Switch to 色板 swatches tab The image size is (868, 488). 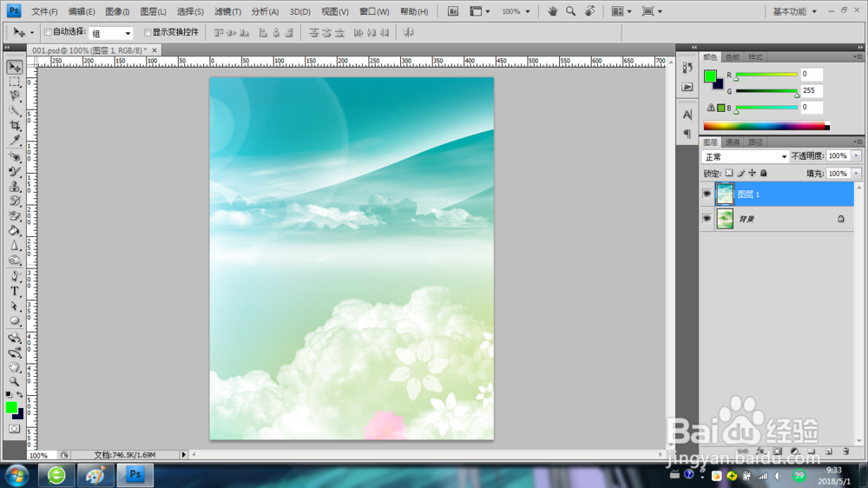point(733,57)
